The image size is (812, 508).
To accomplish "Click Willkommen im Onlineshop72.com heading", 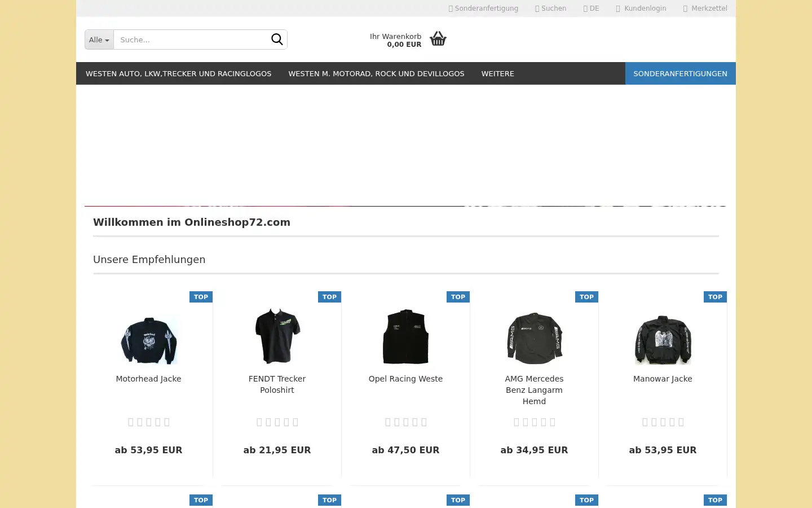I will [x=192, y=222].
